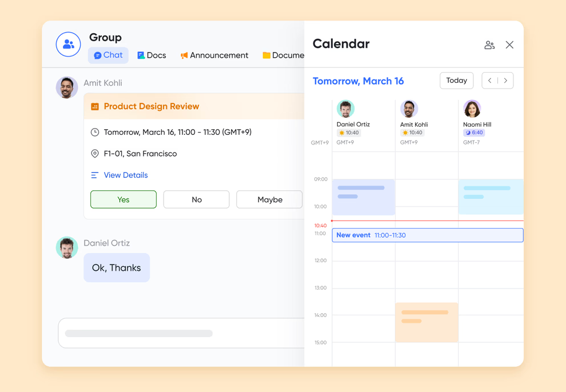Go to next day arrow

[506, 81]
